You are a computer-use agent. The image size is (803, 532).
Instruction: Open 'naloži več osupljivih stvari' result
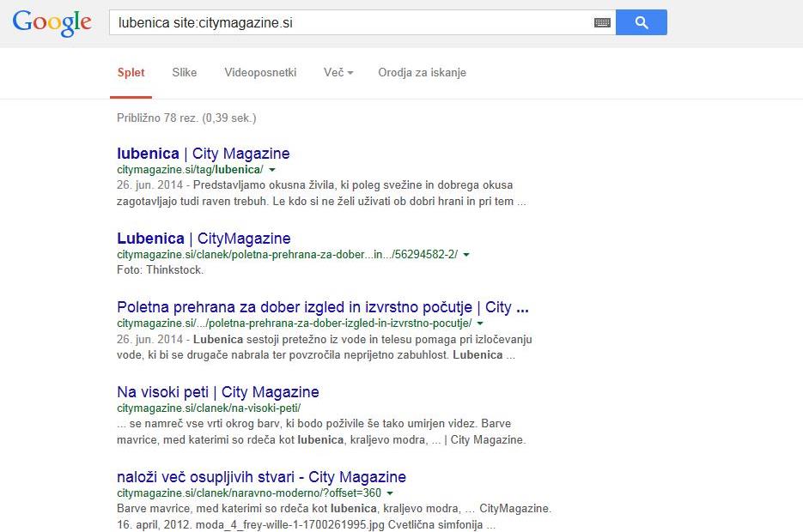(261, 477)
